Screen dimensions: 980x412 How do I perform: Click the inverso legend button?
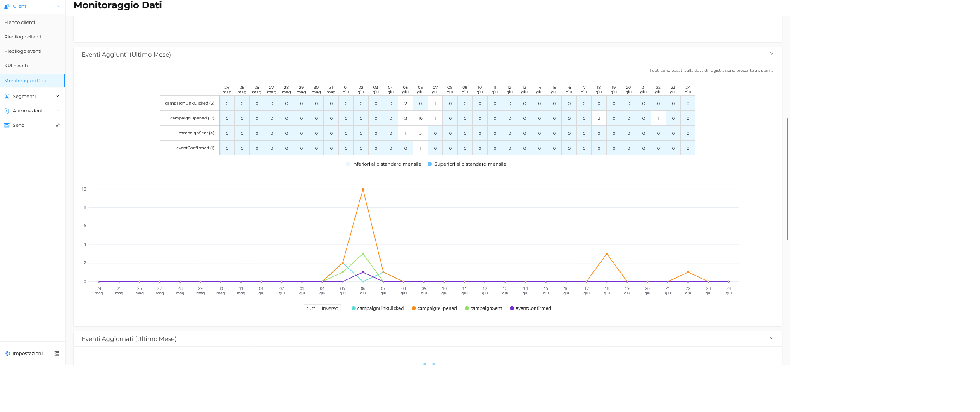(x=330, y=308)
